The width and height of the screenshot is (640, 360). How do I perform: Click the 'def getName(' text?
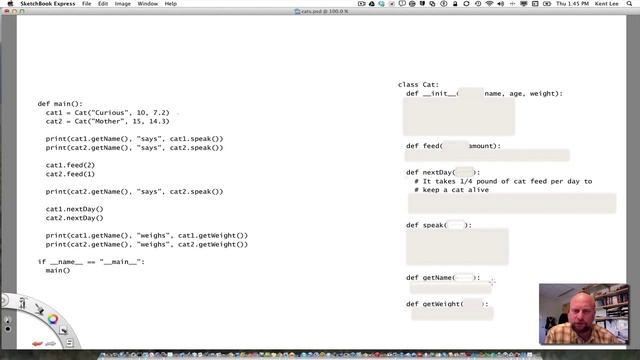point(430,278)
